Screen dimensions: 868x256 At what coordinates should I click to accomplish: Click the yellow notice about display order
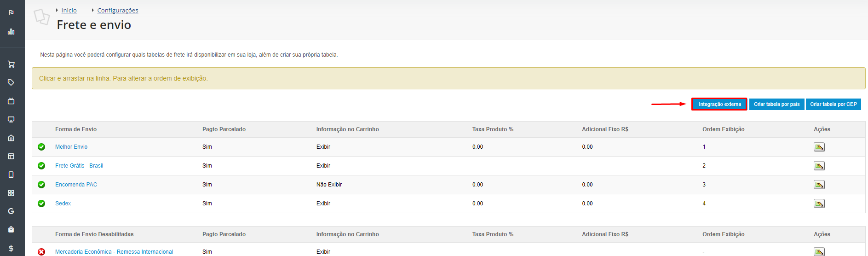point(448,78)
